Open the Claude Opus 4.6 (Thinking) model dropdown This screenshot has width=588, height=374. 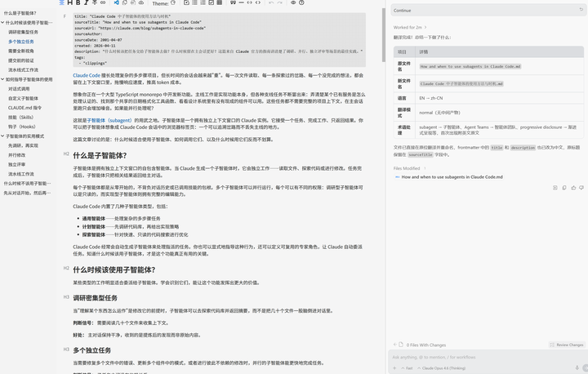point(441,368)
